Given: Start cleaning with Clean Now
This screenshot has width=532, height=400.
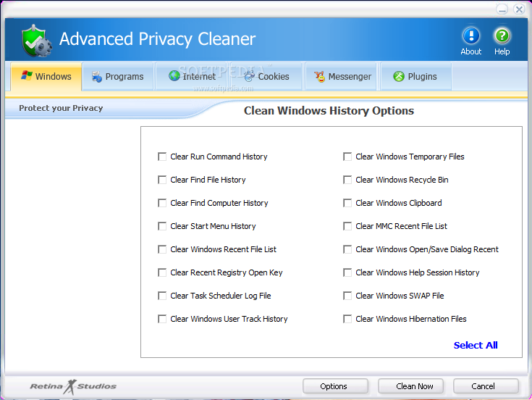Looking at the screenshot, I should [410, 386].
